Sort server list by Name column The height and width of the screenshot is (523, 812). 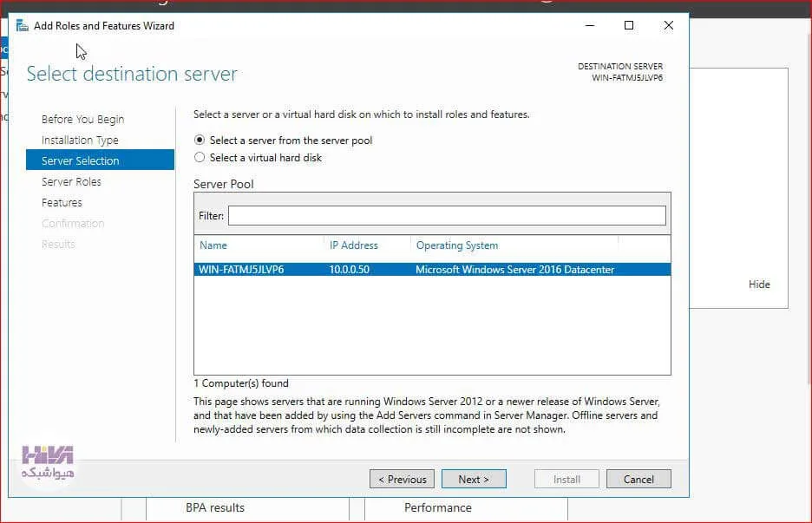(213, 245)
